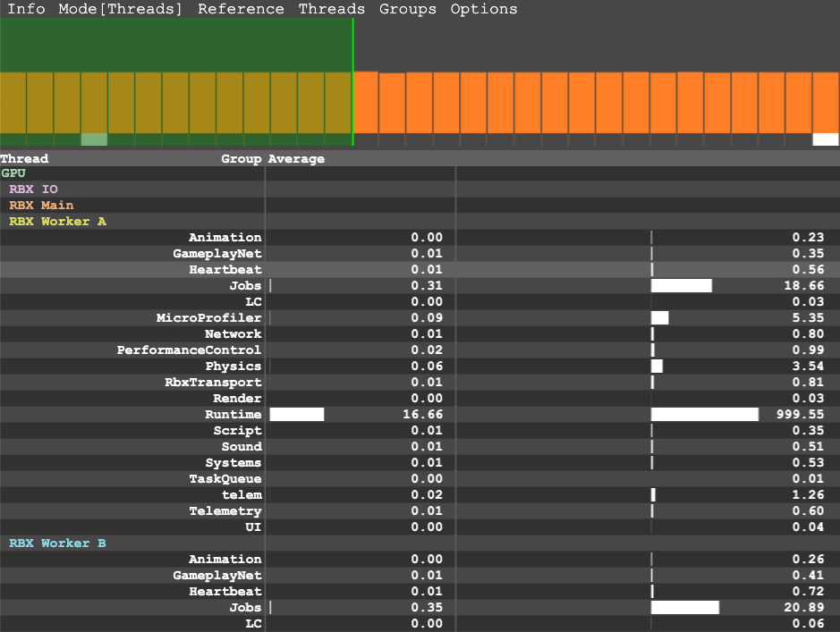Click the highlighted light green frame marker
The image size is (840, 632).
[x=94, y=139]
